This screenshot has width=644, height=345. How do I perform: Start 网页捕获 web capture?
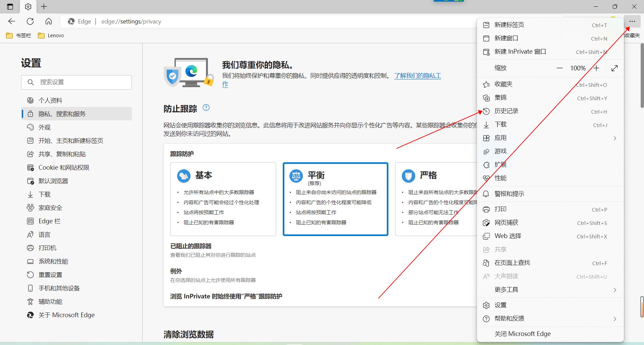pyautogui.click(x=550, y=223)
